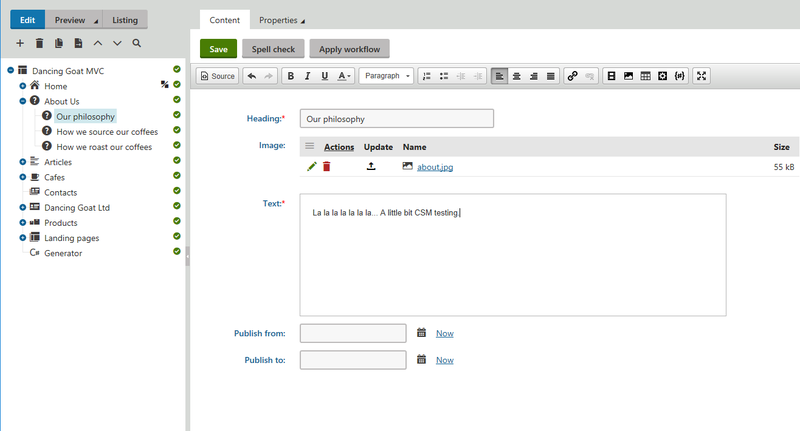The image size is (800, 431).
Task: Maximize the editor
Action: click(x=702, y=76)
